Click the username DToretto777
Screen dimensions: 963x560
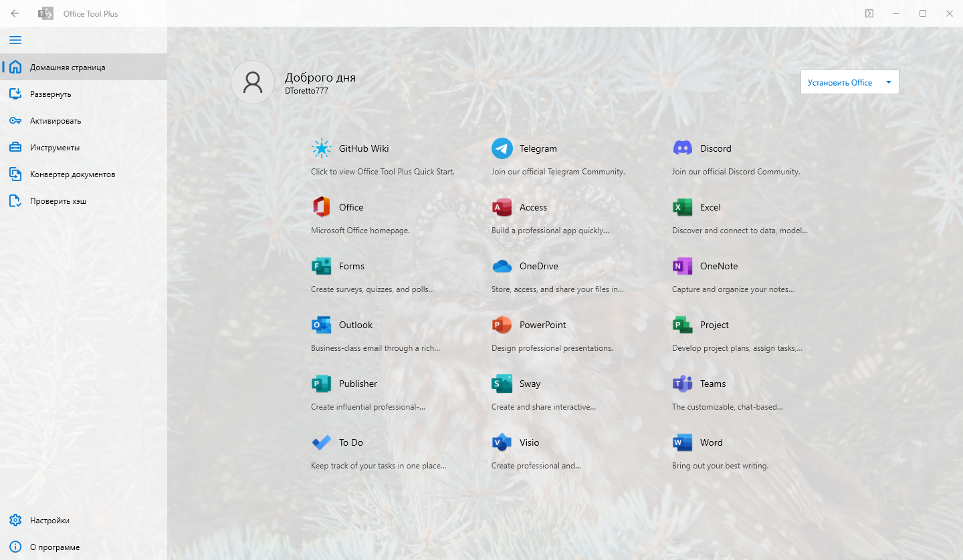click(306, 91)
